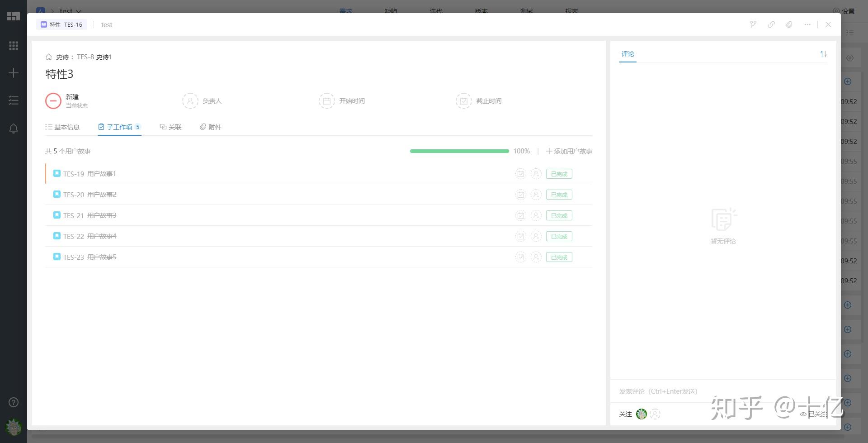Open TES-8 史诗1 parent epic link
This screenshot has width=868, height=443.
tap(94, 57)
